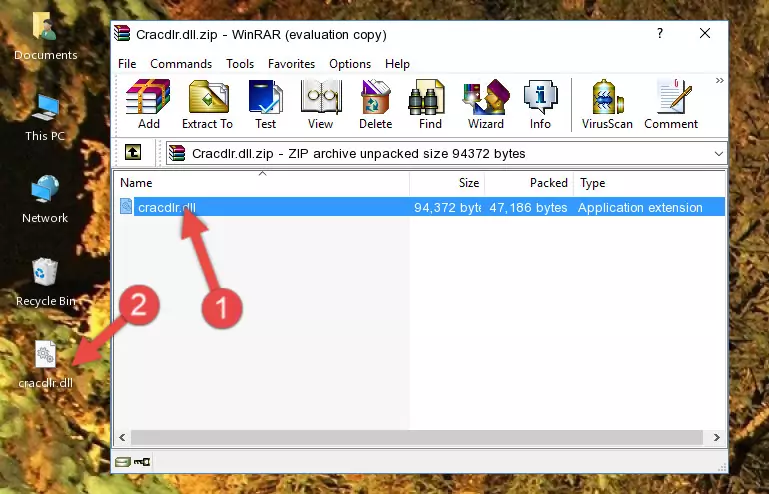
Task: Open the Tools menu
Action: coord(240,64)
